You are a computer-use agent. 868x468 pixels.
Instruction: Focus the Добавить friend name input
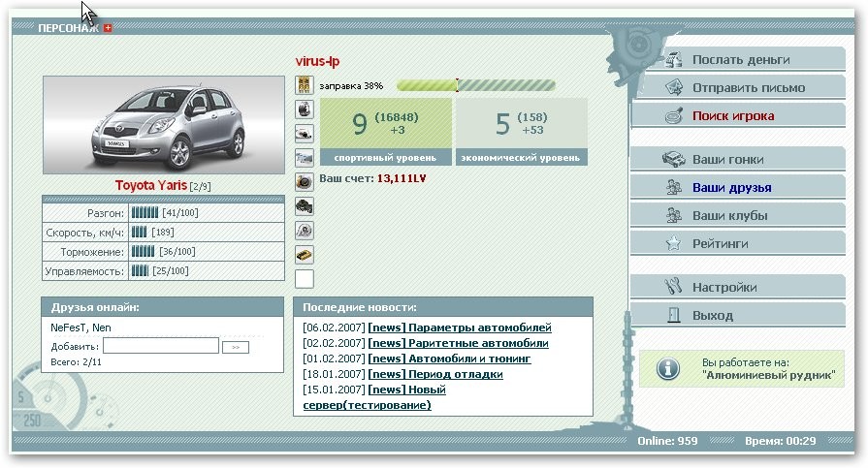pos(161,346)
